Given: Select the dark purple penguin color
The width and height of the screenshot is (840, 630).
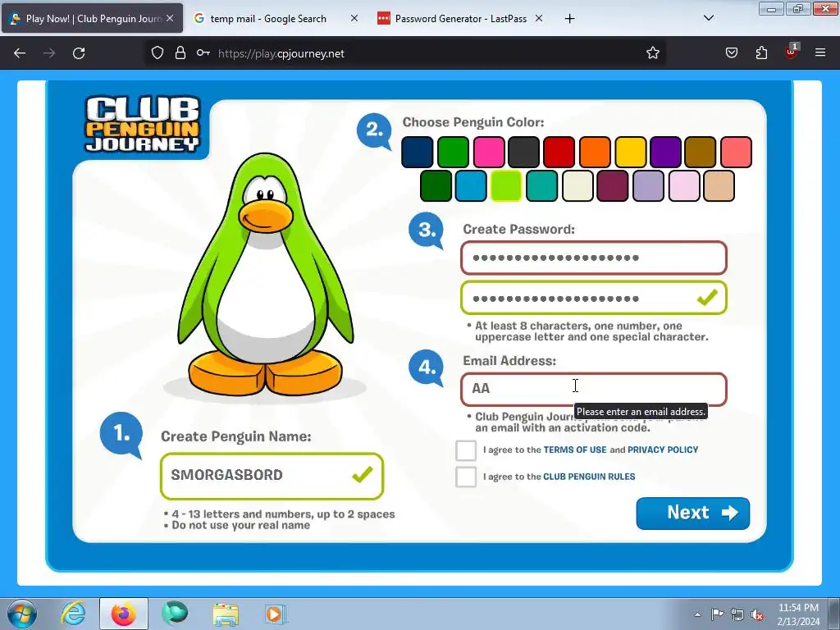Looking at the screenshot, I should tap(665, 152).
